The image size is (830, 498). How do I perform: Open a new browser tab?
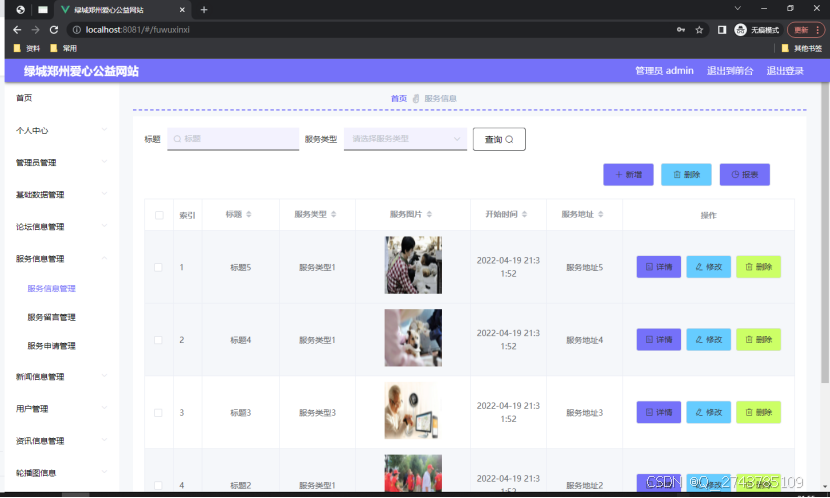pos(204,10)
